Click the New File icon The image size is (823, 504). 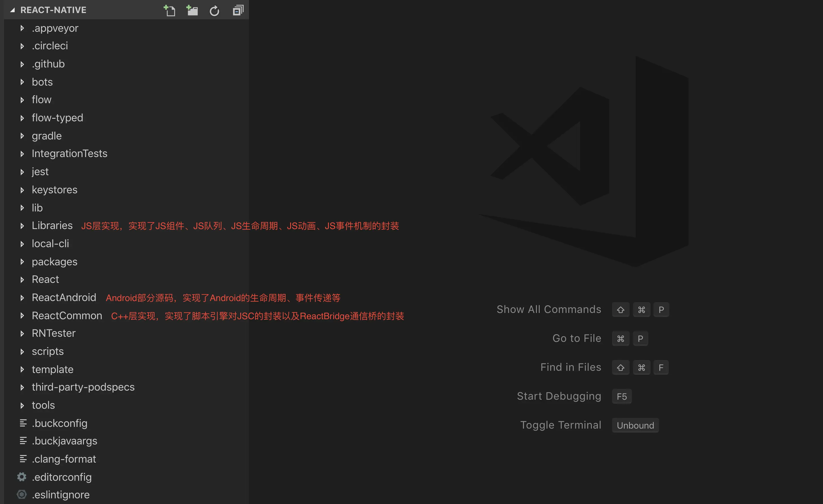click(x=169, y=11)
